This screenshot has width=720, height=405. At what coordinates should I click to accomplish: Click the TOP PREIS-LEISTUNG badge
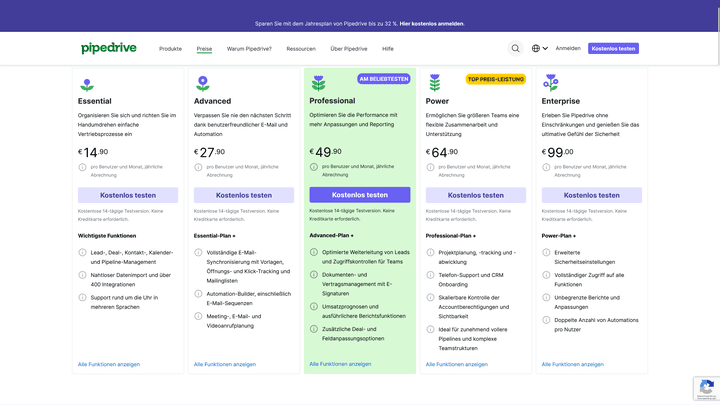click(495, 79)
